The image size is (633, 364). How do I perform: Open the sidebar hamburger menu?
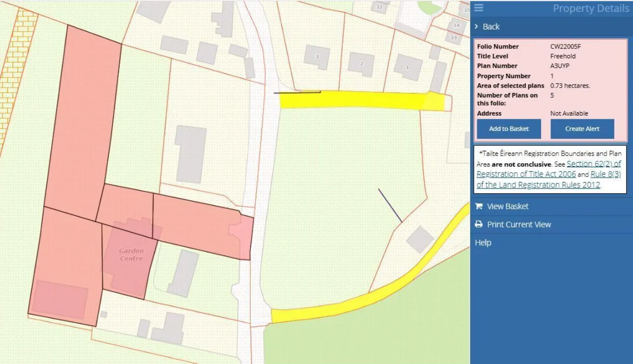(x=478, y=8)
